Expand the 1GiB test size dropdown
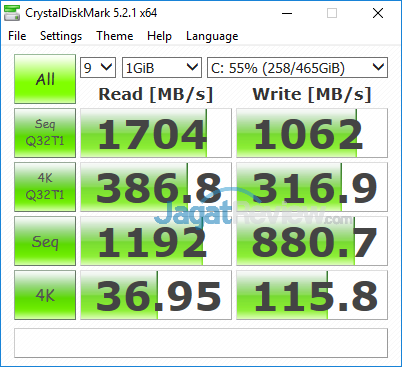Image resolution: width=402 pixels, height=367 pixels. pos(162,68)
